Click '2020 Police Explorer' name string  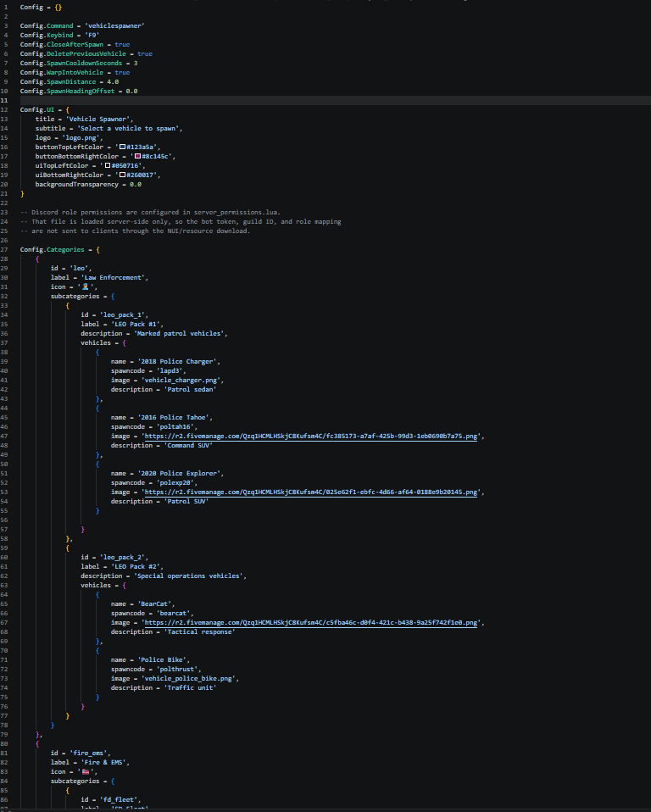coord(179,473)
